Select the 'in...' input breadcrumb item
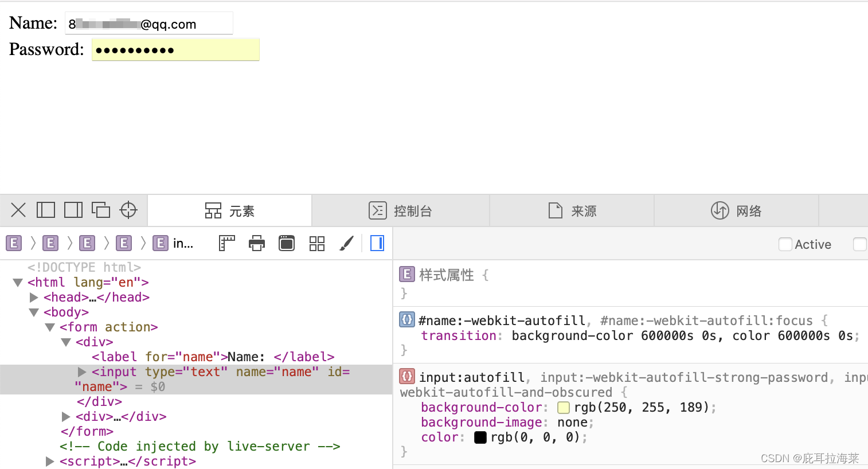Image resolution: width=868 pixels, height=469 pixels. (174, 243)
